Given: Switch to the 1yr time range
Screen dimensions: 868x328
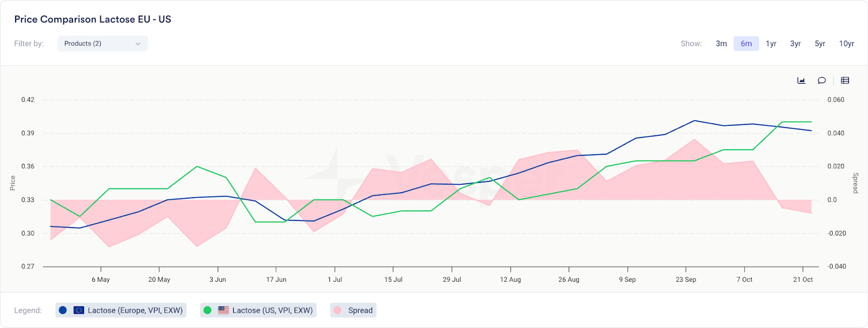Looking at the screenshot, I should [x=771, y=43].
